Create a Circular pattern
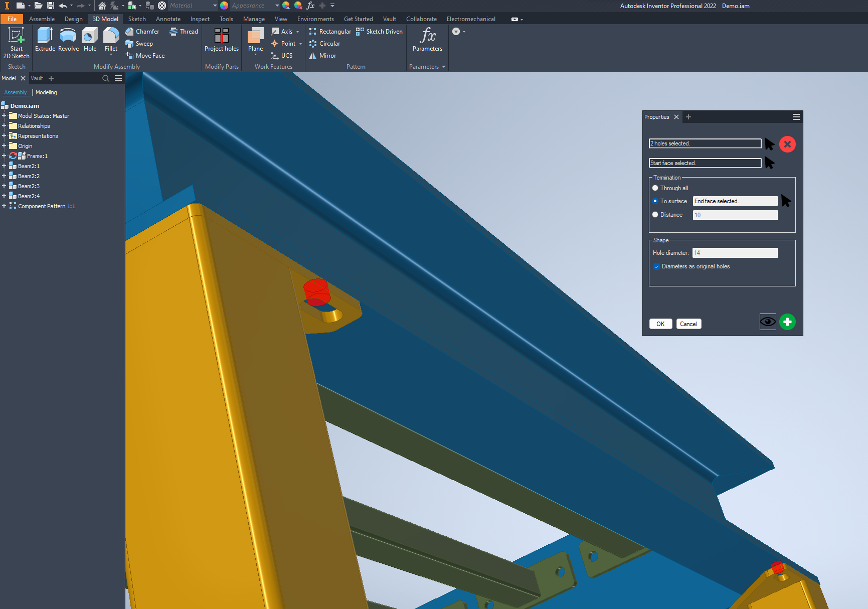The height and width of the screenshot is (609, 868). click(324, 44)
